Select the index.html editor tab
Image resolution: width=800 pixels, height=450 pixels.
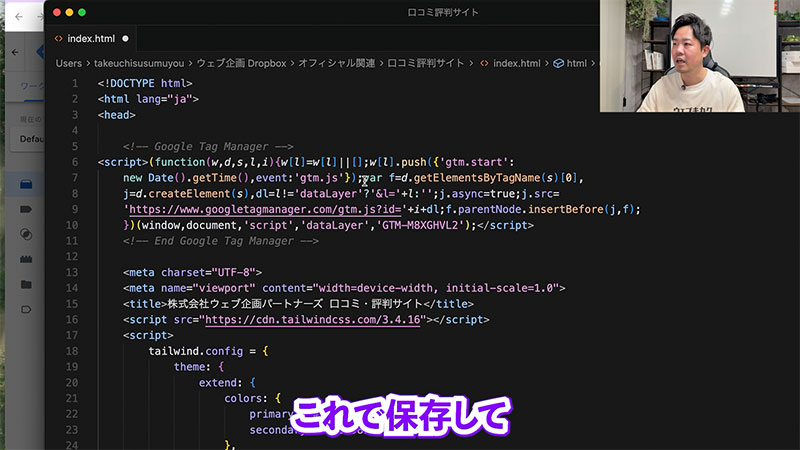click(91, 39)
